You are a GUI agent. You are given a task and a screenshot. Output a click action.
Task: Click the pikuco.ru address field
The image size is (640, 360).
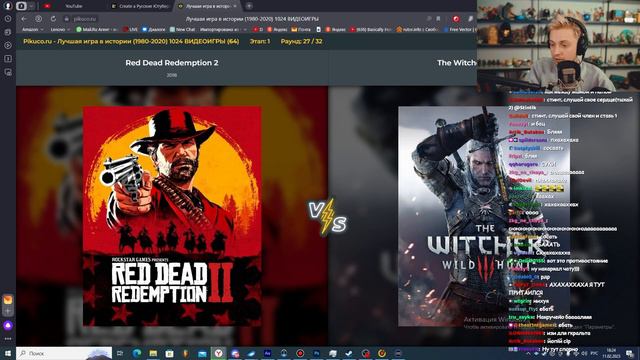(x=85, y=19)
